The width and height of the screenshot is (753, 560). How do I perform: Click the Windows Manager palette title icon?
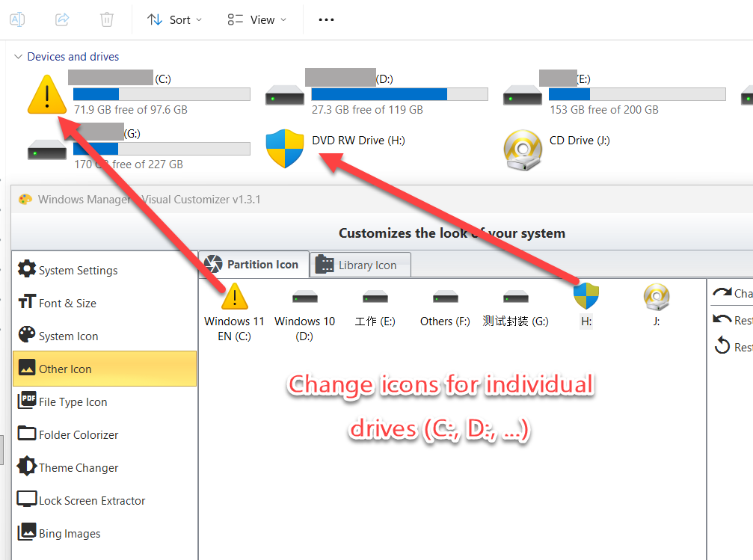[25, 200]
